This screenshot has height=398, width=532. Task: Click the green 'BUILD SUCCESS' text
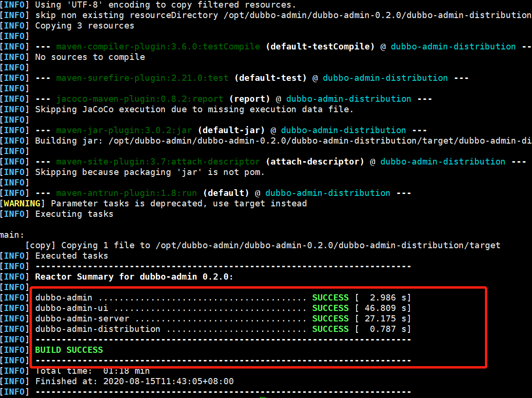(x=69, y=350)
